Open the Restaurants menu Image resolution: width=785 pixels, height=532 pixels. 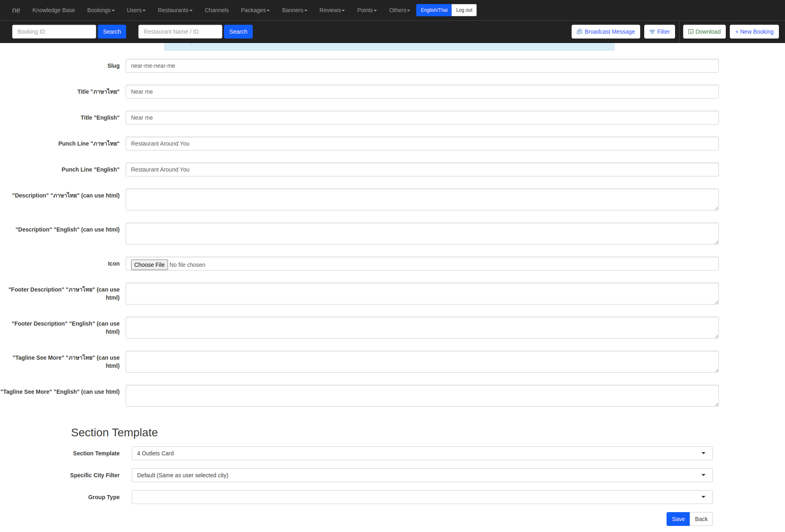coord(175,10)
